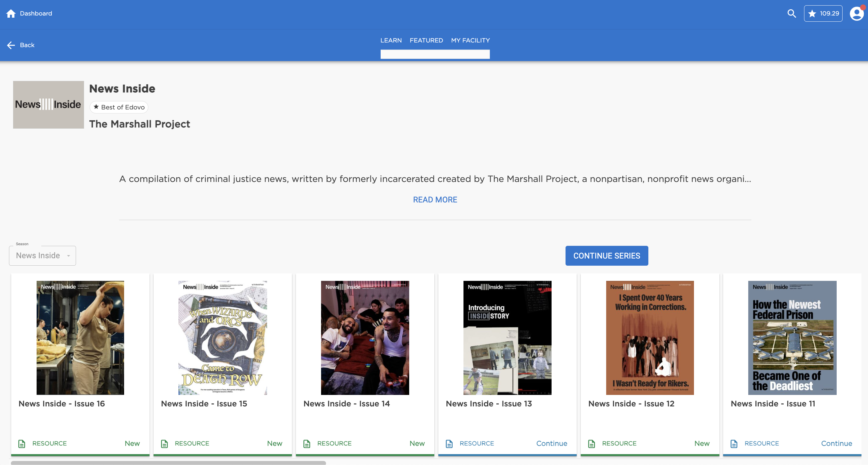Click the title News Inside - Issue 11
Viewport: 868px width, 465px height.
click(x=773, y=403)
